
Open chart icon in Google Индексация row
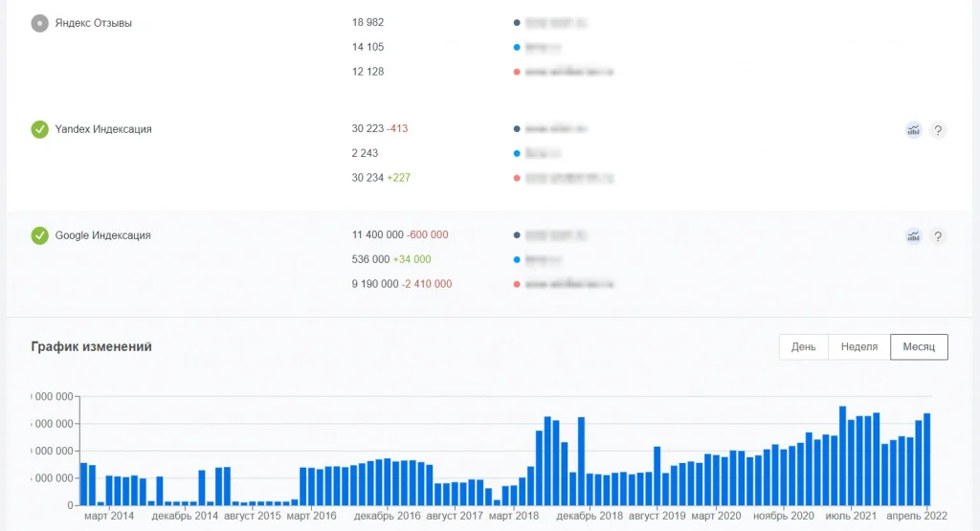click(913, 236)
